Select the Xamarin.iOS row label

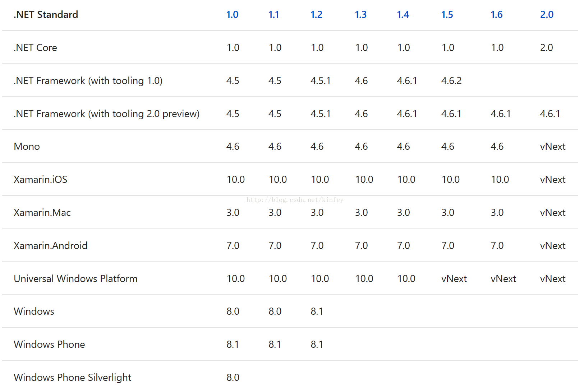pos(40,180)
